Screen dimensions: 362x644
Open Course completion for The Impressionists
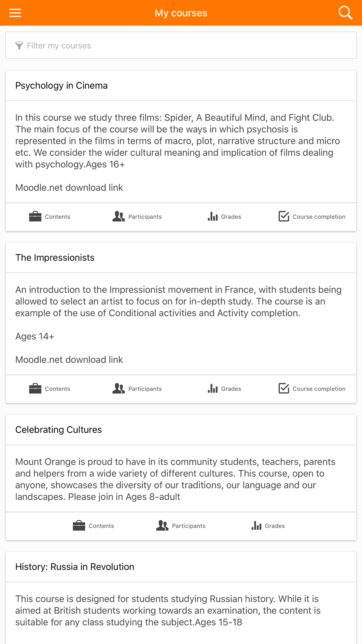(x=312, y=389)
